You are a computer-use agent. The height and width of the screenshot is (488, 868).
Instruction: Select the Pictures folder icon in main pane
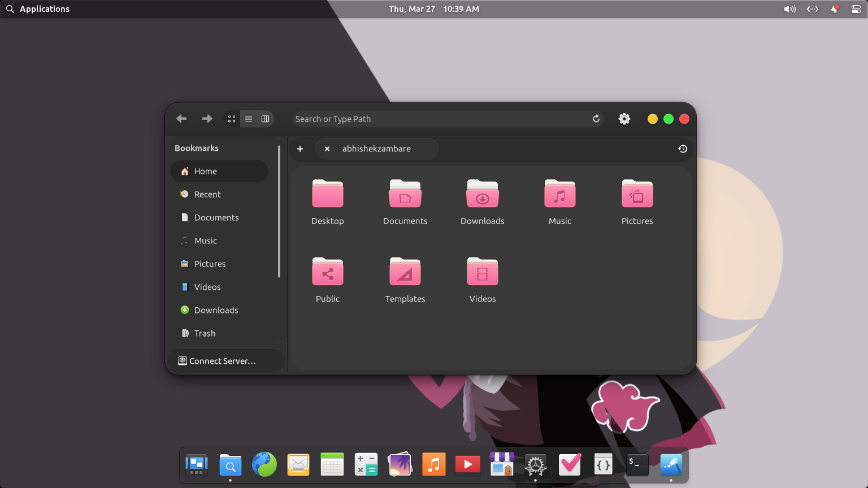click(637, 194)
